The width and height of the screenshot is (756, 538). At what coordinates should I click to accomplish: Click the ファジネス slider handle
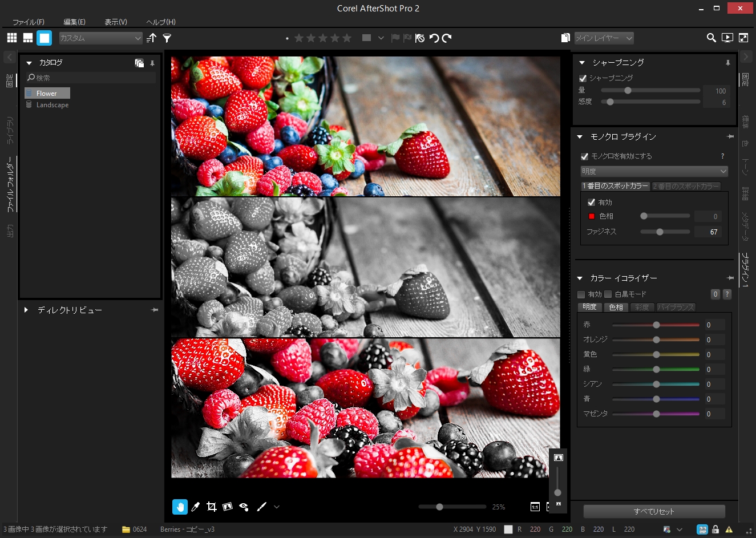point(660,232)
